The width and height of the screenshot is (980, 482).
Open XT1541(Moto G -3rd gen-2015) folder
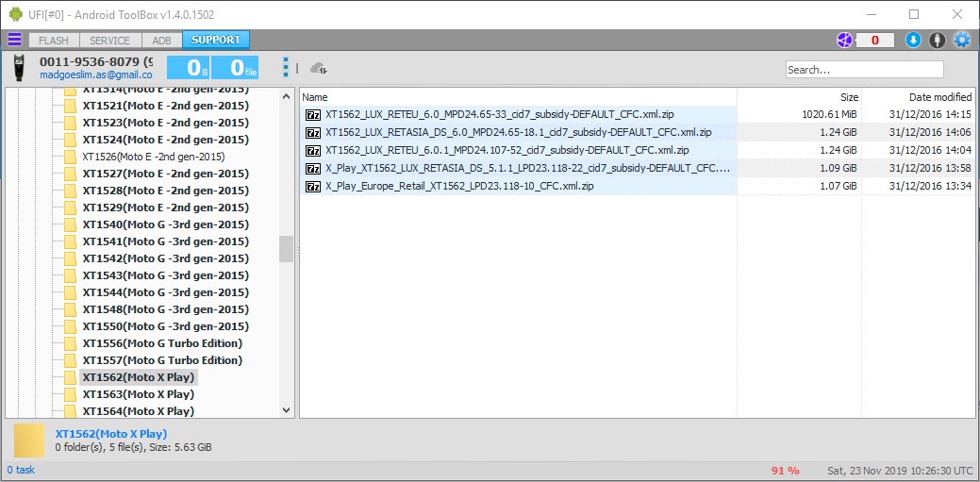click(165, 241)
